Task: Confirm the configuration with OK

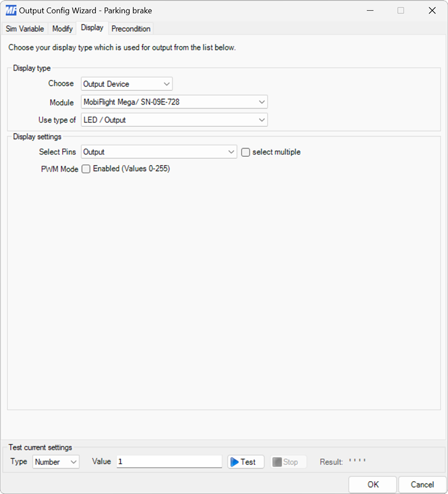Action: (372, 484)
